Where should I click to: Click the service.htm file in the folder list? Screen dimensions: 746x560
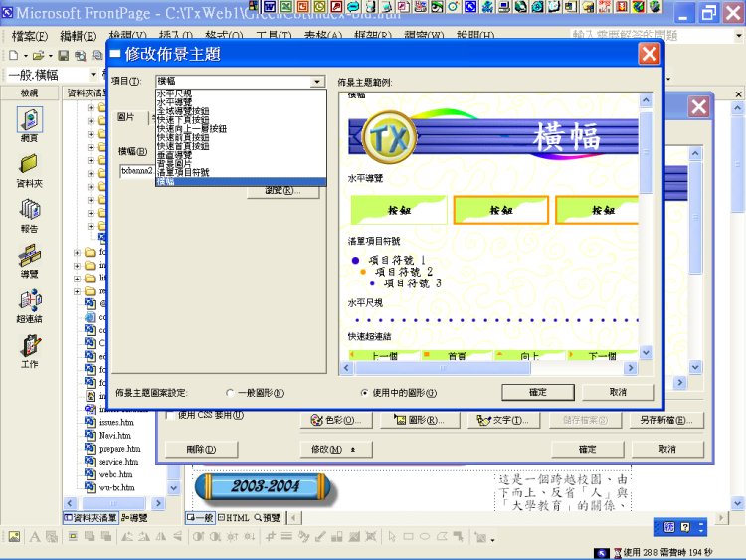(118, 462)
